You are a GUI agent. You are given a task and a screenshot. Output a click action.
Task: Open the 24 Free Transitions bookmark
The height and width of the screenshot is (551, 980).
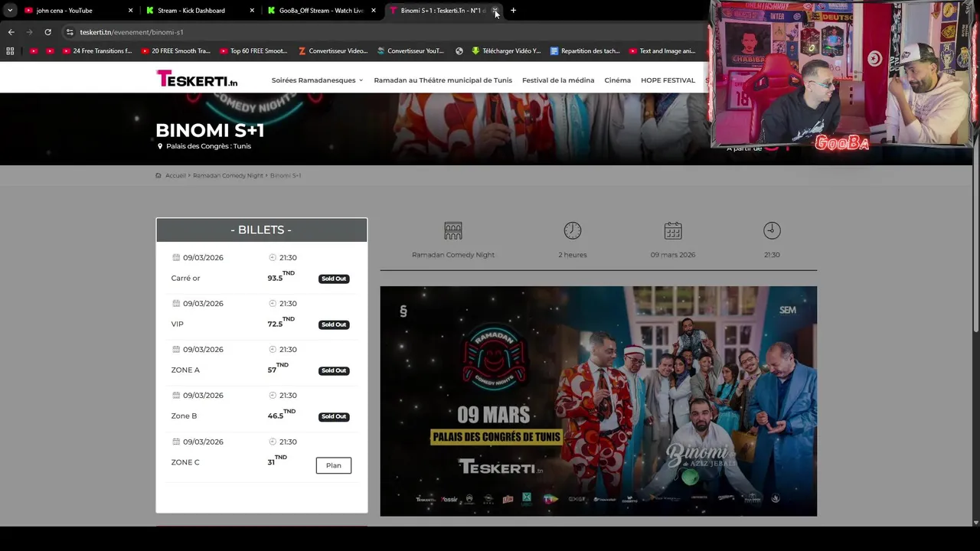[x=97, y=51]
